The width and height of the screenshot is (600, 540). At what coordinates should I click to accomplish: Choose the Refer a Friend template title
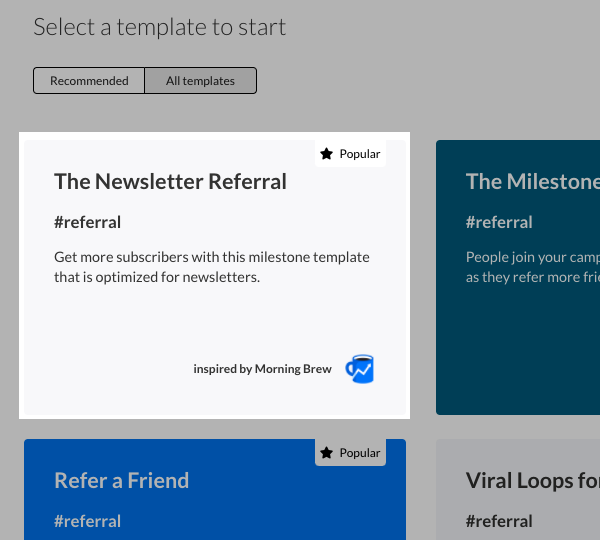121,480
